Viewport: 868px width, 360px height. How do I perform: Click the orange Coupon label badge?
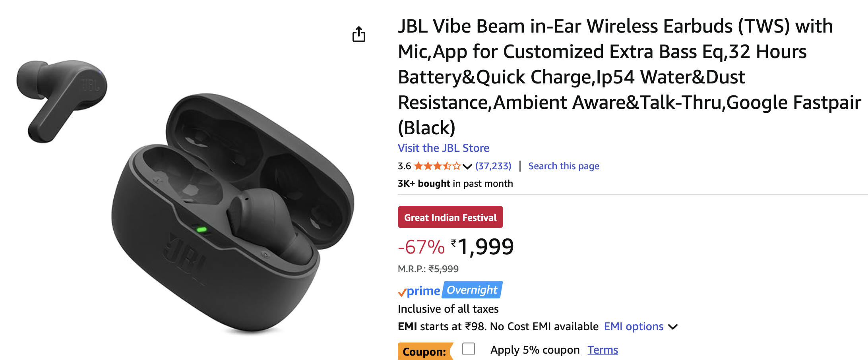424,351
